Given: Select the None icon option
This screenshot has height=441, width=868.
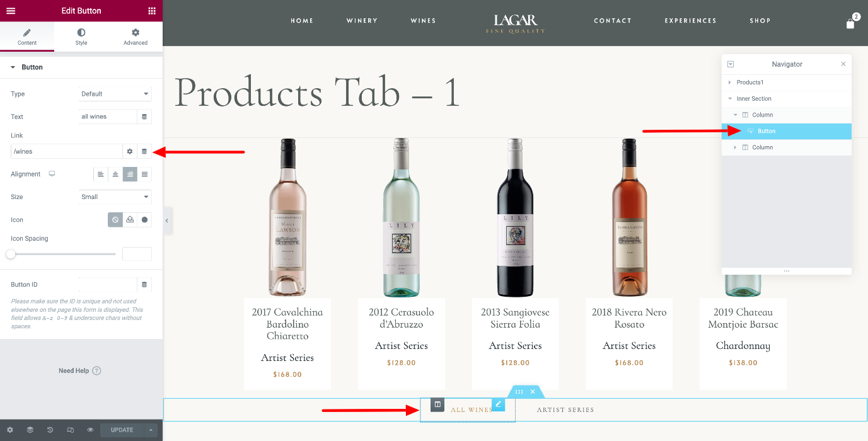Looking at the screenshot, I should tap(115, 220).
